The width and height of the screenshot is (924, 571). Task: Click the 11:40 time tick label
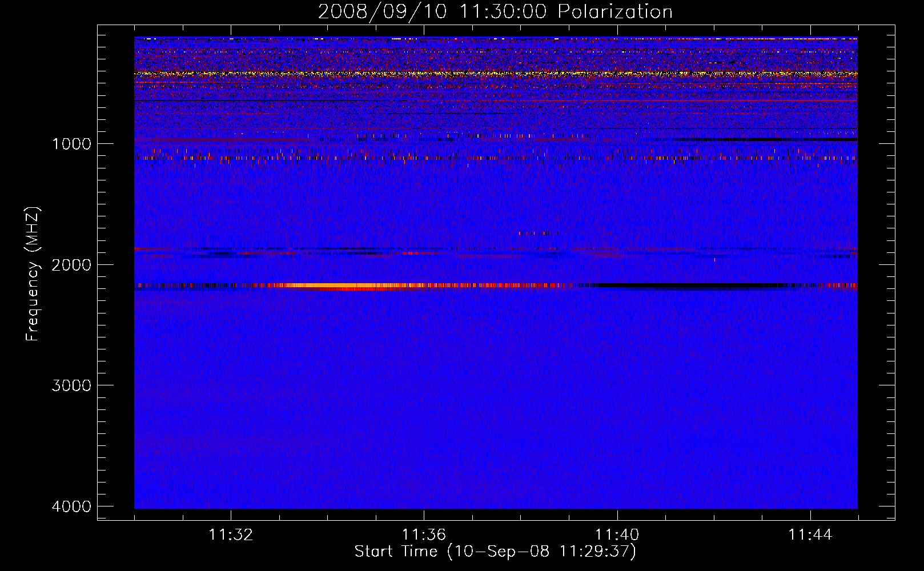617,535
